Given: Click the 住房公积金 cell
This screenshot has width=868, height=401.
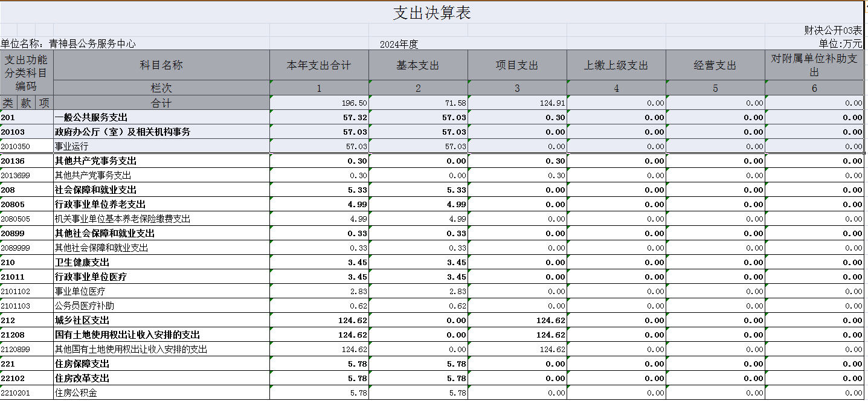Looking at the screenshot, I should coord(161,393).
